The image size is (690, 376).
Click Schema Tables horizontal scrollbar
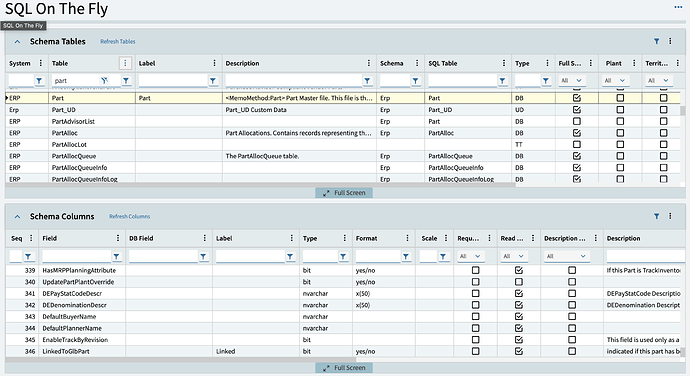click(x=260, y=185)
